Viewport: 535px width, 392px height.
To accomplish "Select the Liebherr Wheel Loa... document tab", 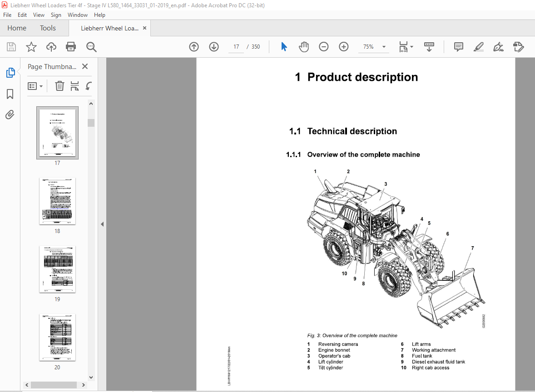I will 109,28.
